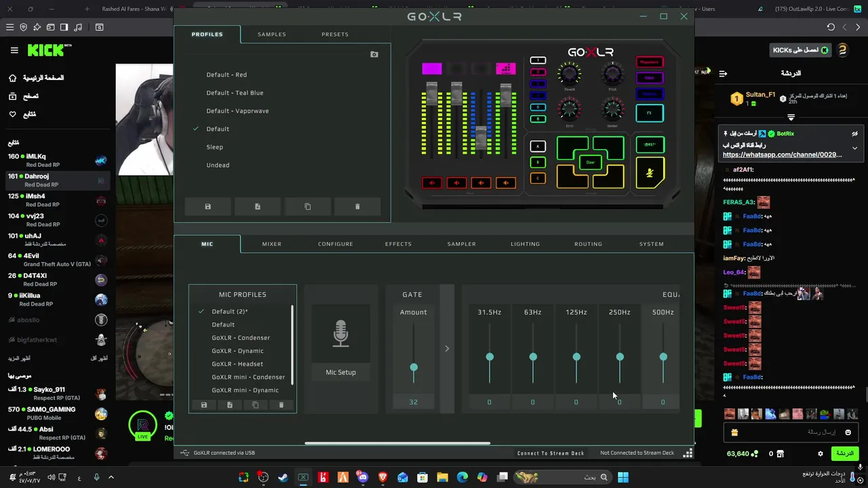Open Kick hamburger menu in browser

[14, 50]
